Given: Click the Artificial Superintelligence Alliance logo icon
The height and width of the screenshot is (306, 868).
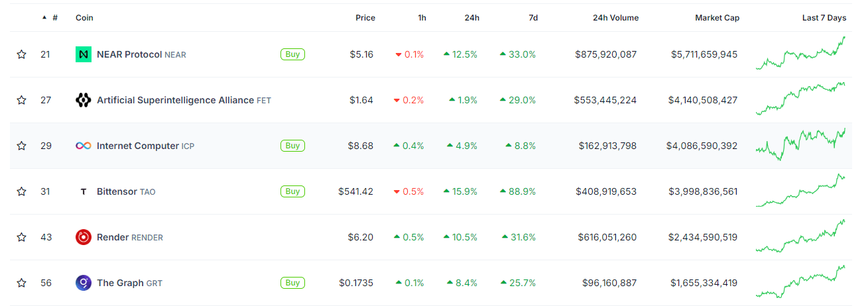Looking at the screenshot, I should pos(83,100).
